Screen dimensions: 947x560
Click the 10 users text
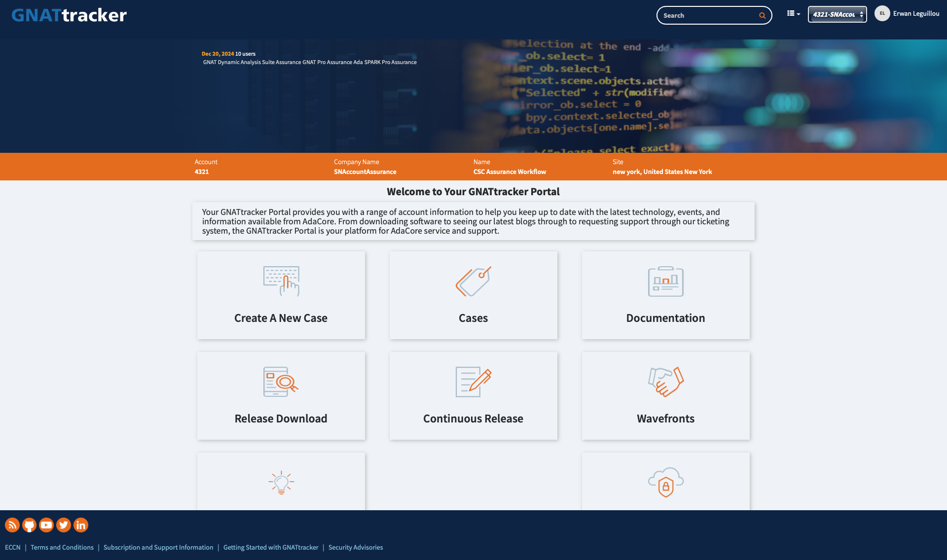245,54
